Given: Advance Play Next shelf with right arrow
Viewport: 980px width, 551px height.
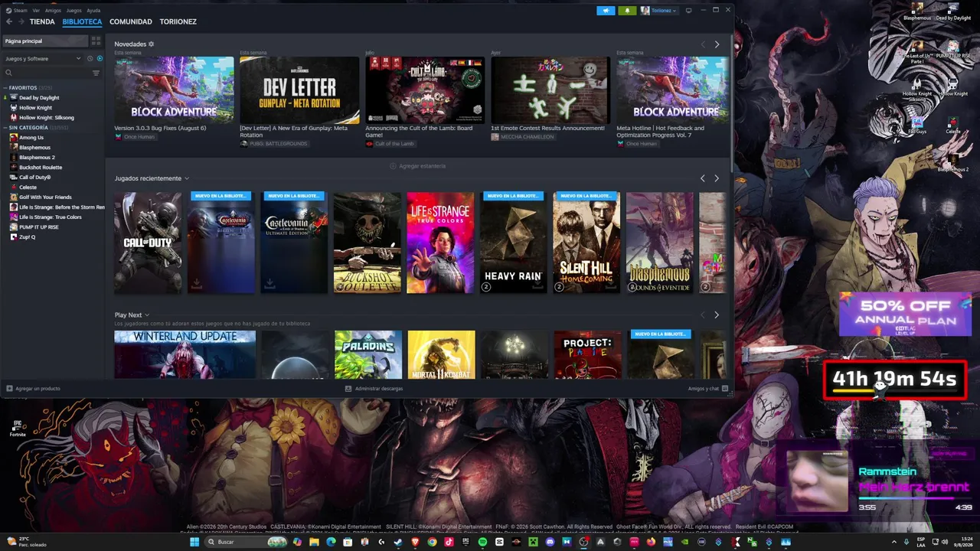Looking at the screenshot, I should (x=717, y=315).
